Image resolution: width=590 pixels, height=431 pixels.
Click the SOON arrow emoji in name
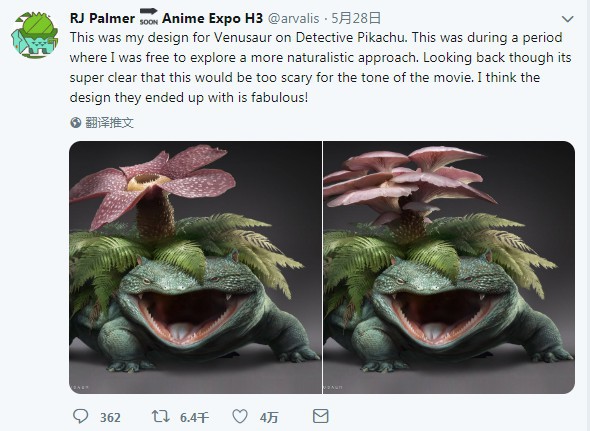(149, 17)
